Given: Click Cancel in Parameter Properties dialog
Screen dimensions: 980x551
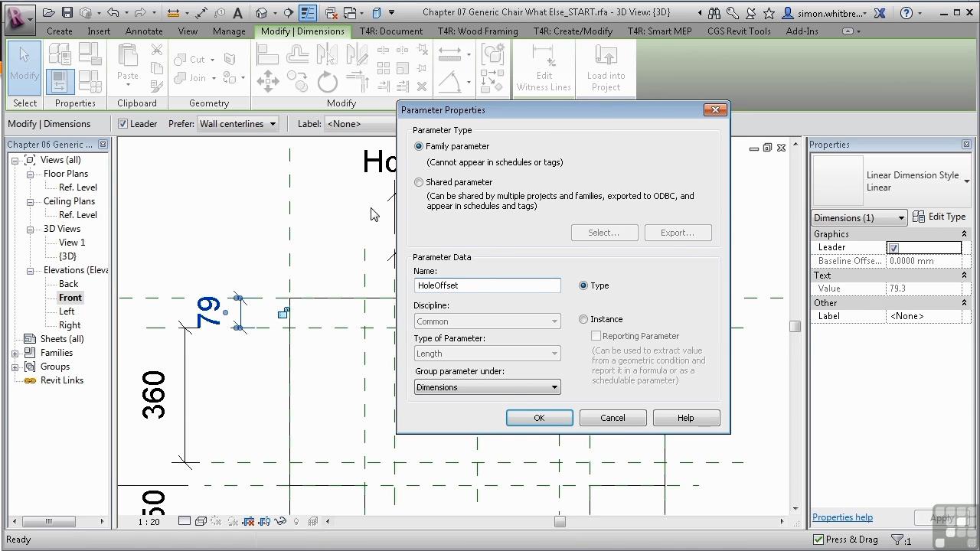Looking at the screenshot, I should click(612, 418).
